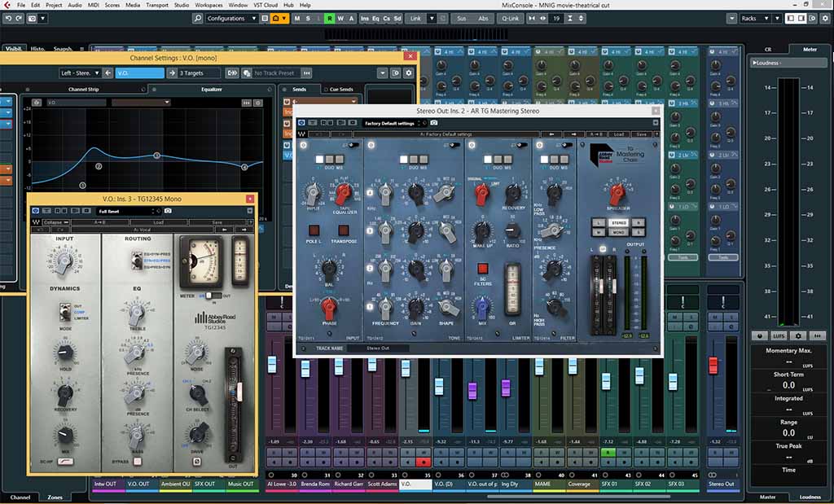Open the VST Cloud menu

coord(266,5)
